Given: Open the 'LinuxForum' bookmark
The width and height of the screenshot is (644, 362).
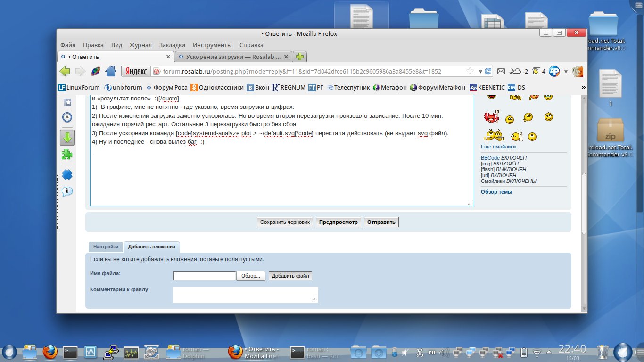Looking at the screenshot, I should coord(79,87).
